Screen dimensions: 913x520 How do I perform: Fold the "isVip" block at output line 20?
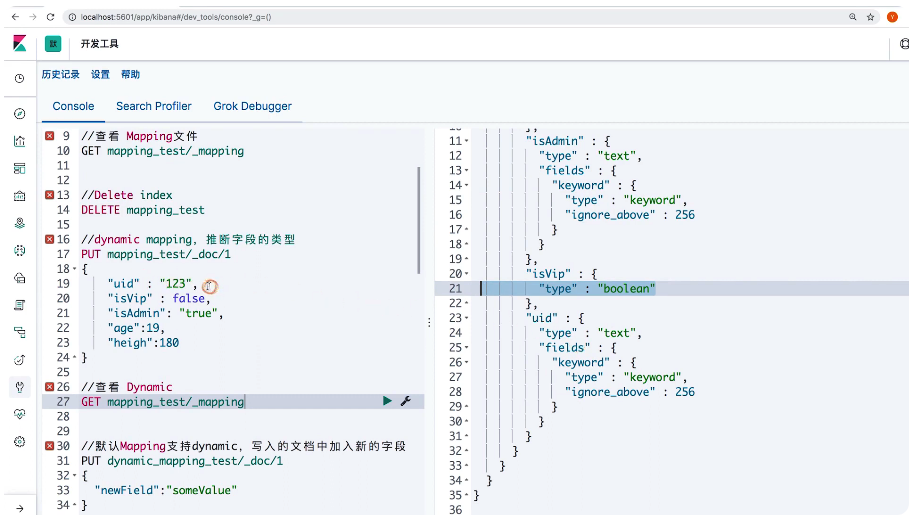tap(467, 274)
